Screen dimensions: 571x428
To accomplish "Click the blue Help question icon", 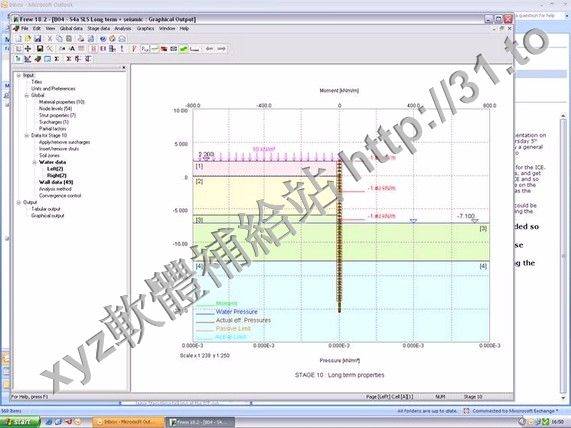I will 103,38.
